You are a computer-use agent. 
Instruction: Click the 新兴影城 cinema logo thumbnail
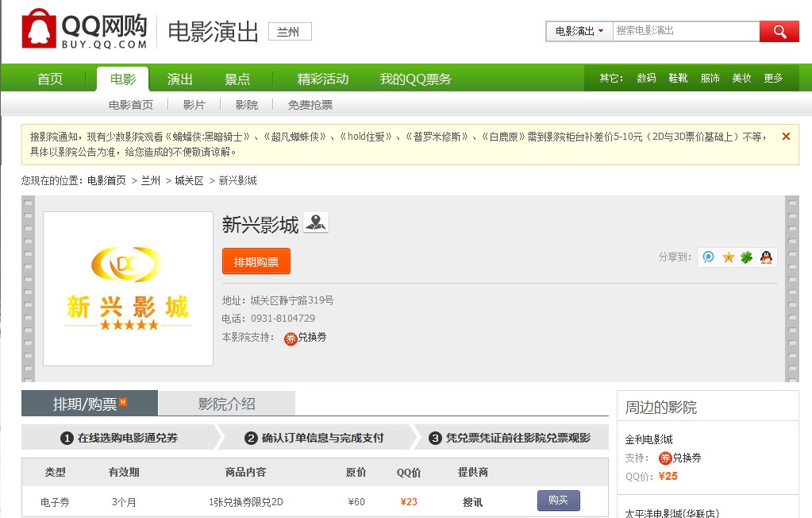[128, 288]
